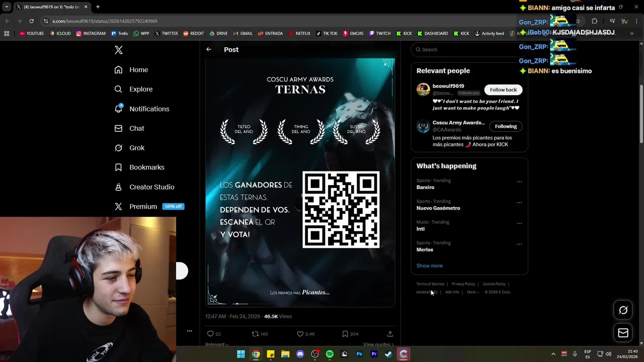Screen dimensions: 644x362
Task: Open Grok from the sidebar
Action: coord(129,148)
